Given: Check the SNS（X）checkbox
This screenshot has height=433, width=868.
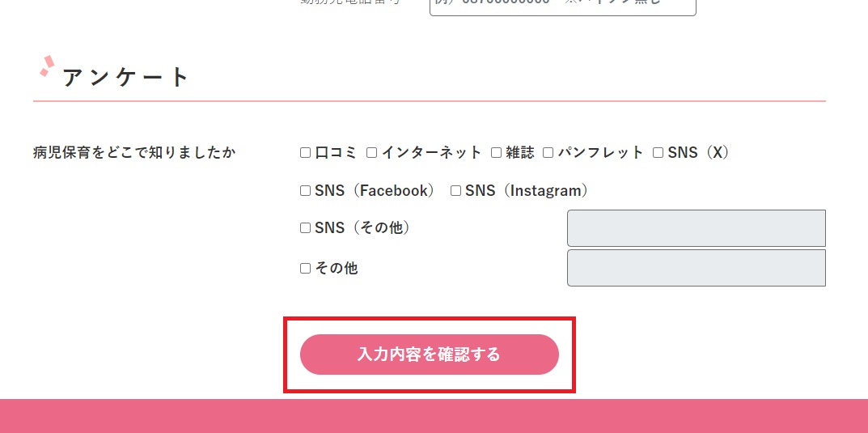Looking at the screenshot, I should point(658,152).
